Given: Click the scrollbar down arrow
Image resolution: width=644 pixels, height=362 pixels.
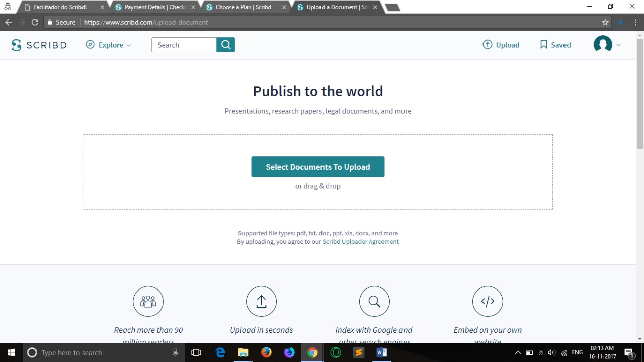Looking at the screenshot, I should 640,339.
